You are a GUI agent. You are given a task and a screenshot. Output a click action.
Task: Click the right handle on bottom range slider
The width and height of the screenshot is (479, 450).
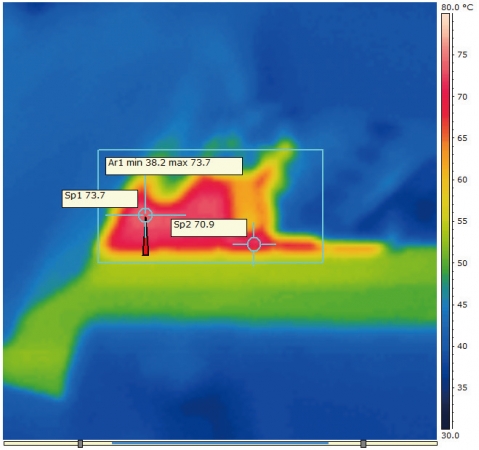(363, 444)
